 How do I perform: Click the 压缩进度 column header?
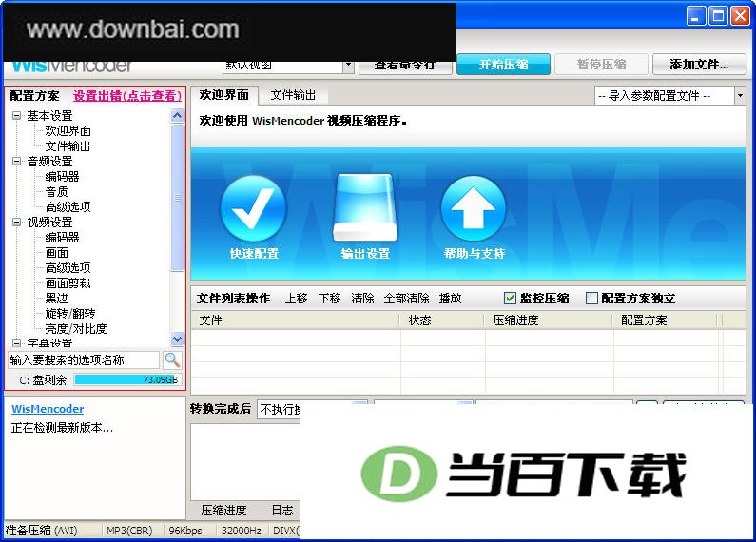549,320
